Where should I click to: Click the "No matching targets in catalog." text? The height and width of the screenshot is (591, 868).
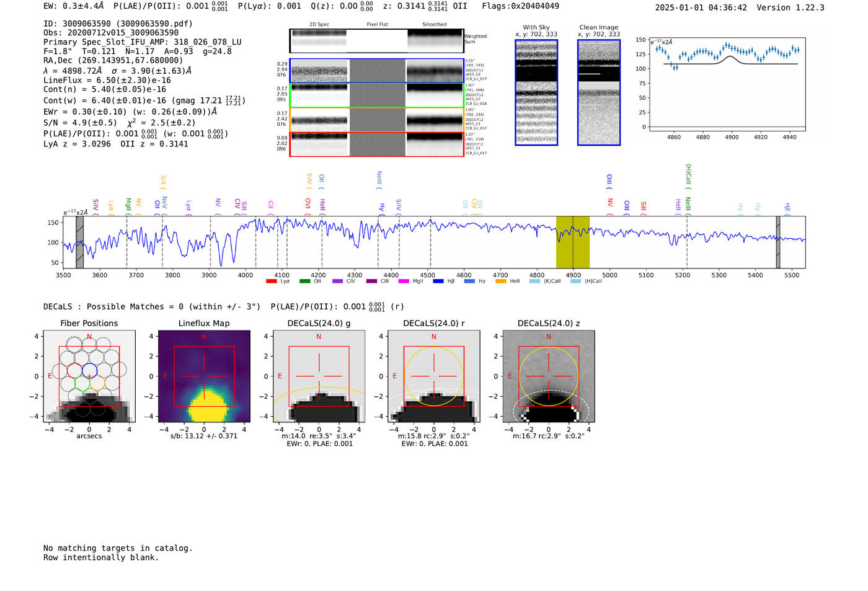118,548
